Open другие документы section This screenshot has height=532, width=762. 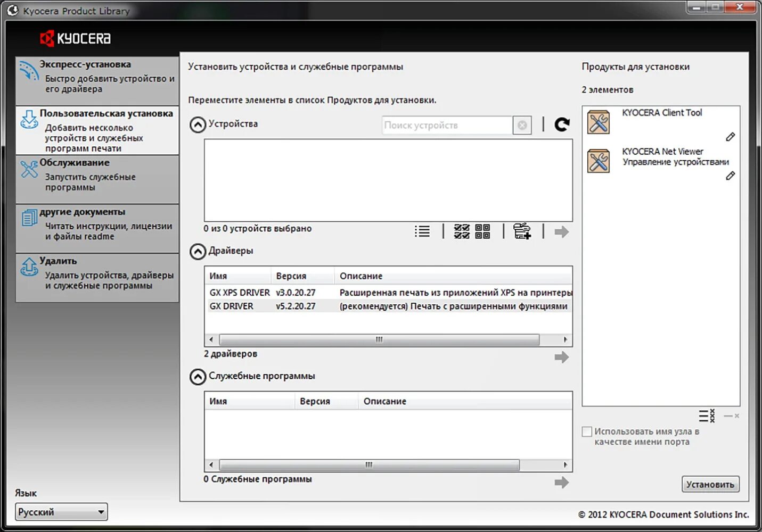coord(97,229)
